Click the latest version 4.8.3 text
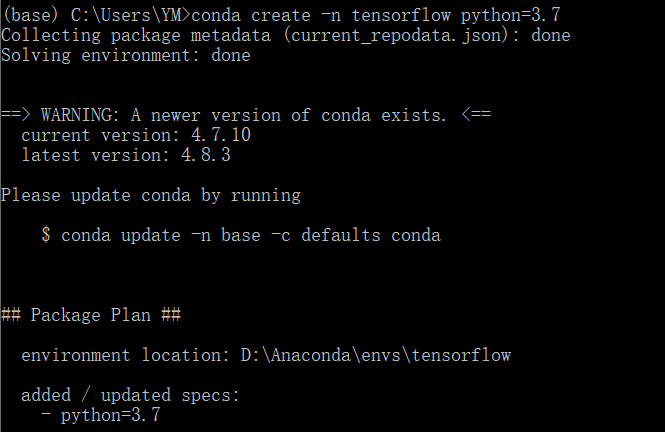Image resolution: width=665 pixels, height=432 pixels. point(126,155)
